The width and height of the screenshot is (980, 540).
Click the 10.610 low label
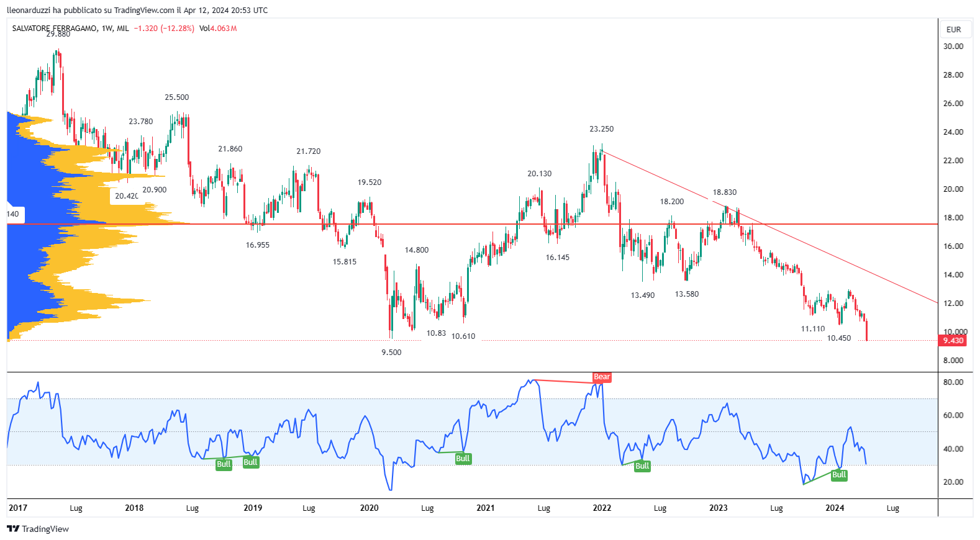(463, 336)
